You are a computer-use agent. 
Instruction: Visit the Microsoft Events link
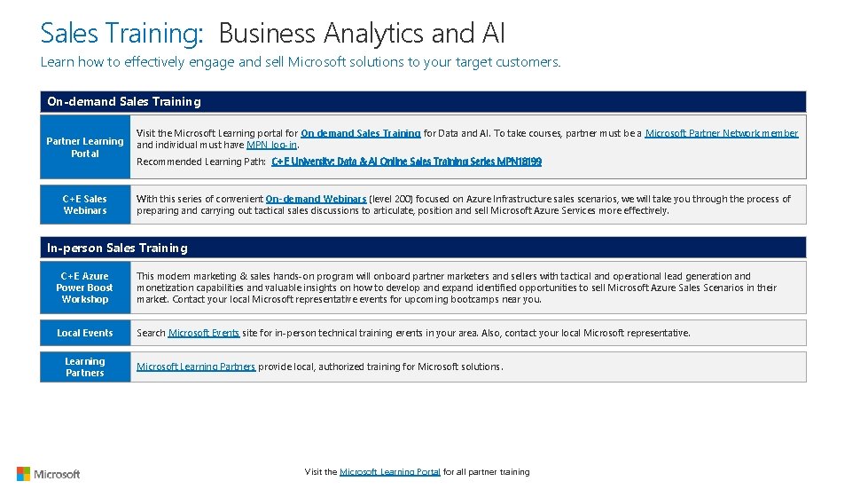[203, 333]
